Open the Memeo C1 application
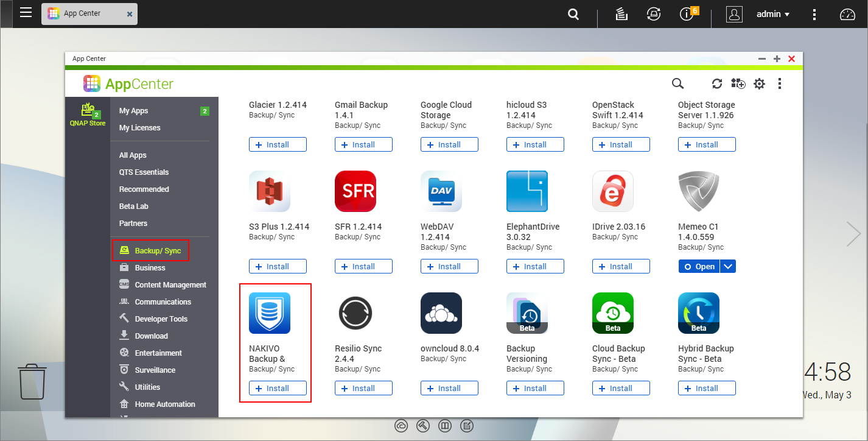868x441 pixels. [698, 266]
